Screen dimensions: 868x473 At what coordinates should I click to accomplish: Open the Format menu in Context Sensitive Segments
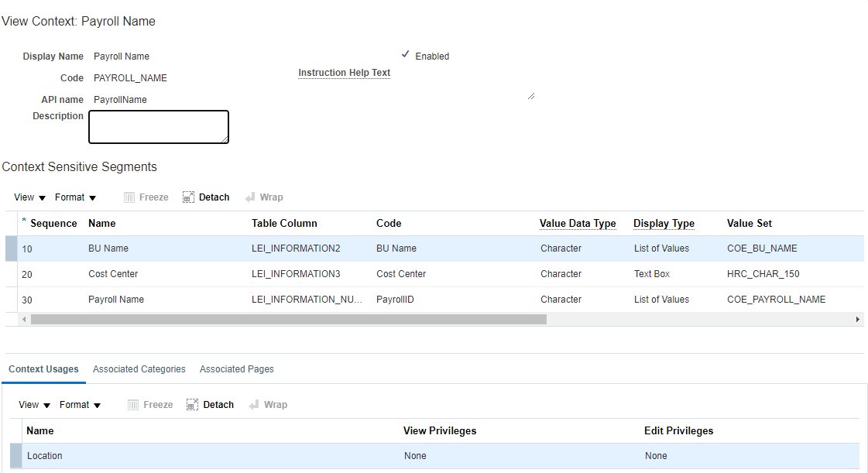tap(75, 197)
